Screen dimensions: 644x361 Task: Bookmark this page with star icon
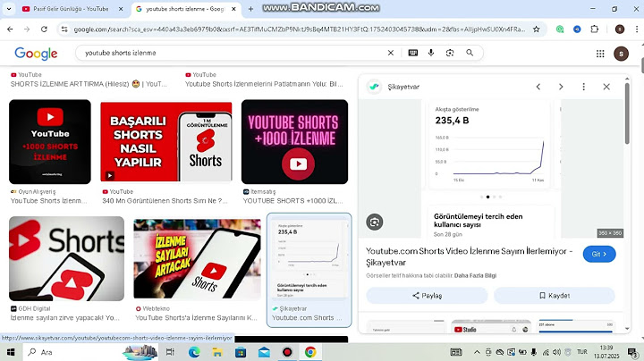[536, 29]
